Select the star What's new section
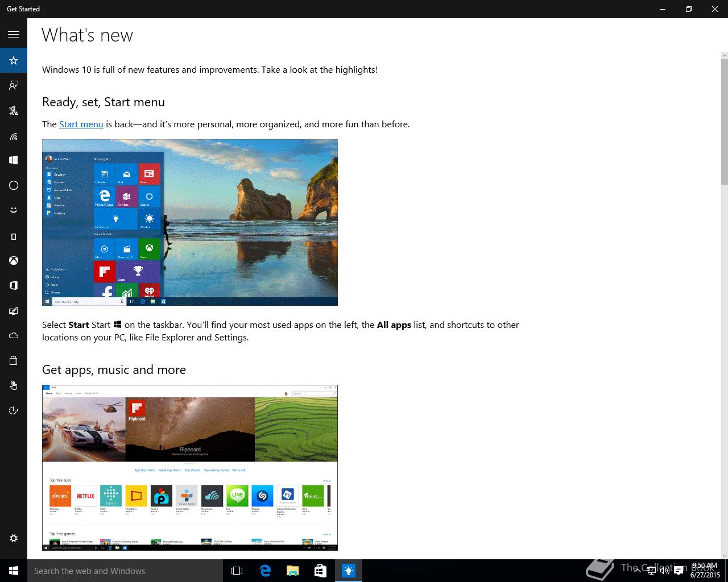Viewport: 728px width, 582px height. (14, 60)
